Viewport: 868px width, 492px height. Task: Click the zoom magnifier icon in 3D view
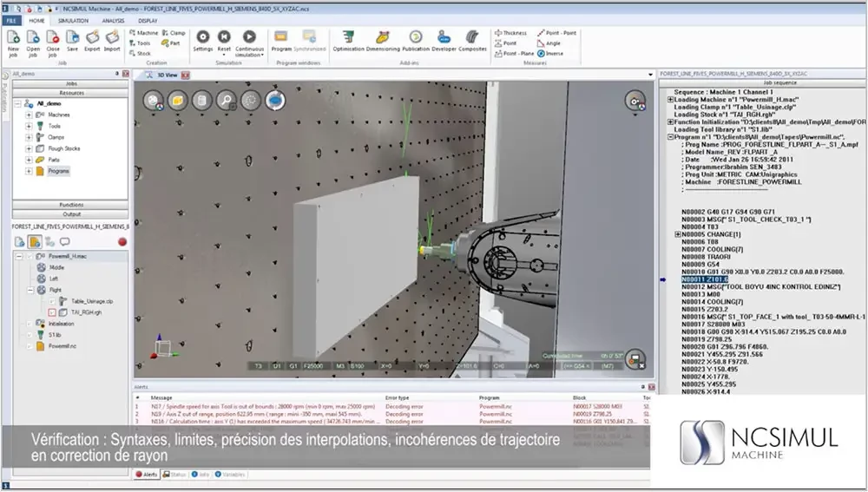[x=226, y=100]
